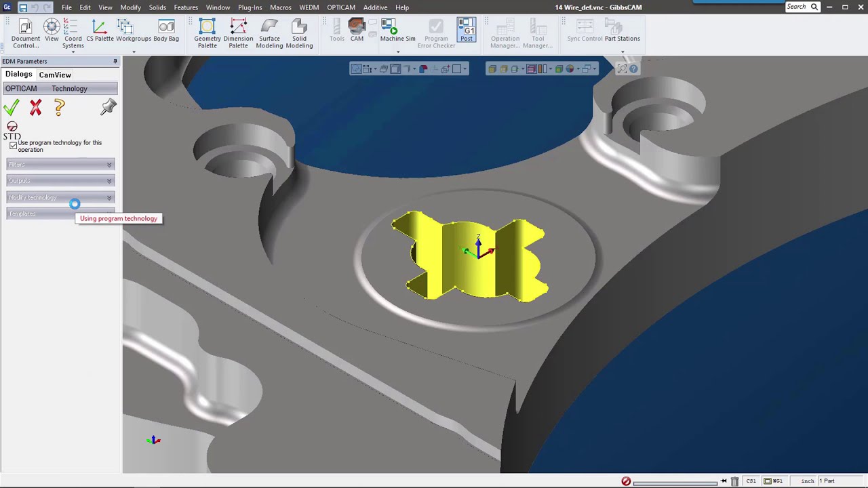The width and height of the screenshot is (868, 488).
Task: Open the WEDM menu
Action: [x=309, y=7]
